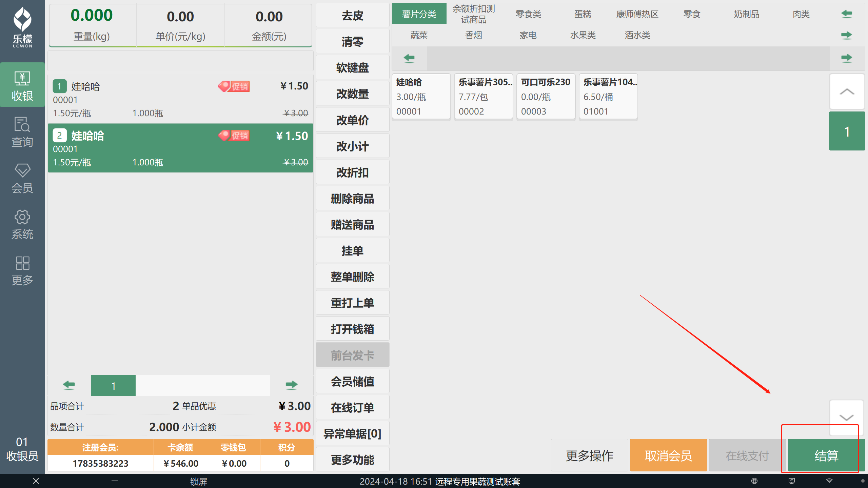Click the X icon in bottom bar
This screenshot has height=488, width=868.
pos(36,481)
